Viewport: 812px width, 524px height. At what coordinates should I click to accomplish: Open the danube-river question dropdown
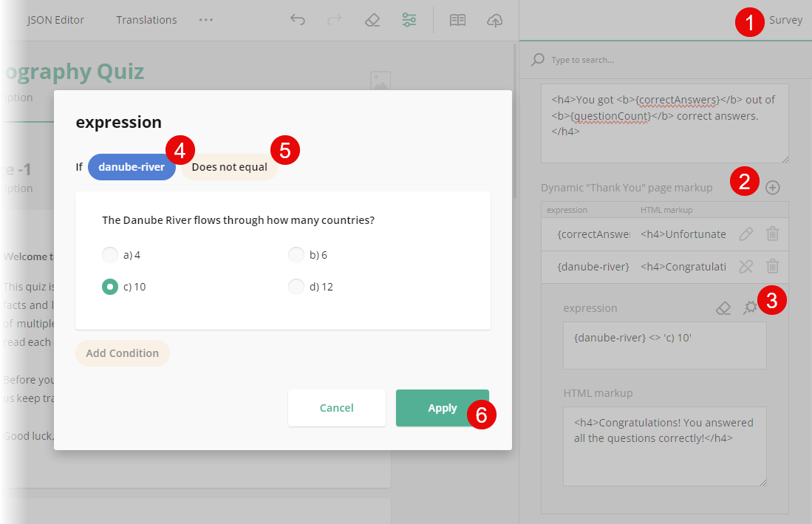click(x=132, y=167)
